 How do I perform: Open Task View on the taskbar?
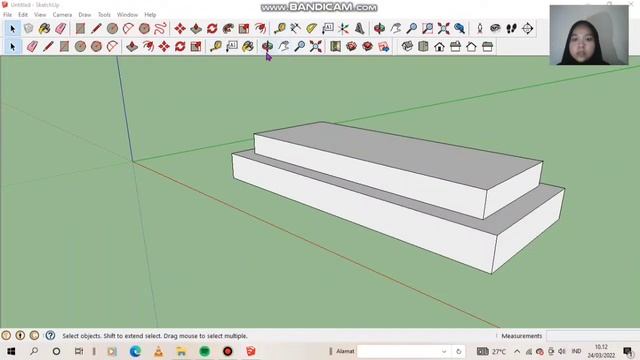[79, 351]
